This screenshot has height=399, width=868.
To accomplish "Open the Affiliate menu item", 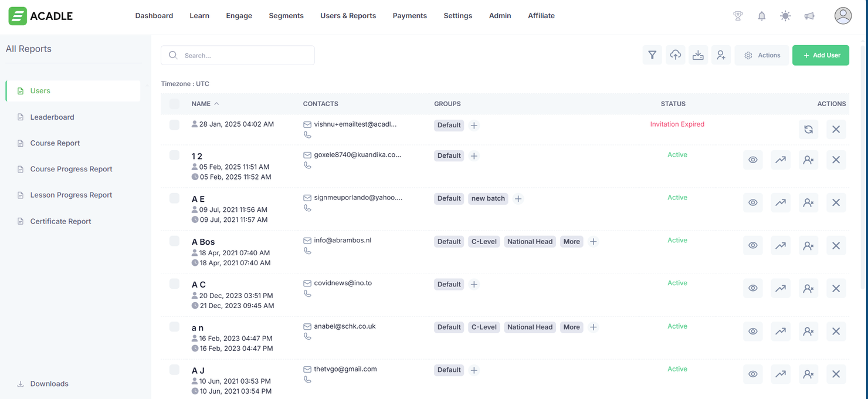I will point(541,16).
